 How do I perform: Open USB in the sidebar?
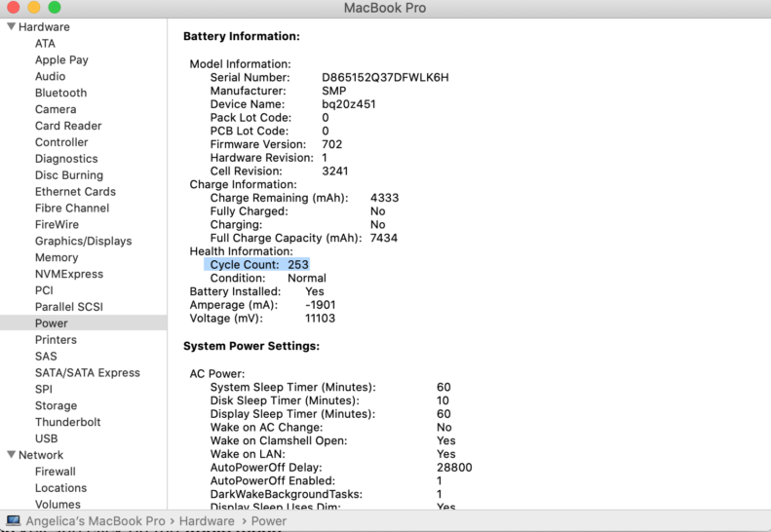(x=46, y=438)
